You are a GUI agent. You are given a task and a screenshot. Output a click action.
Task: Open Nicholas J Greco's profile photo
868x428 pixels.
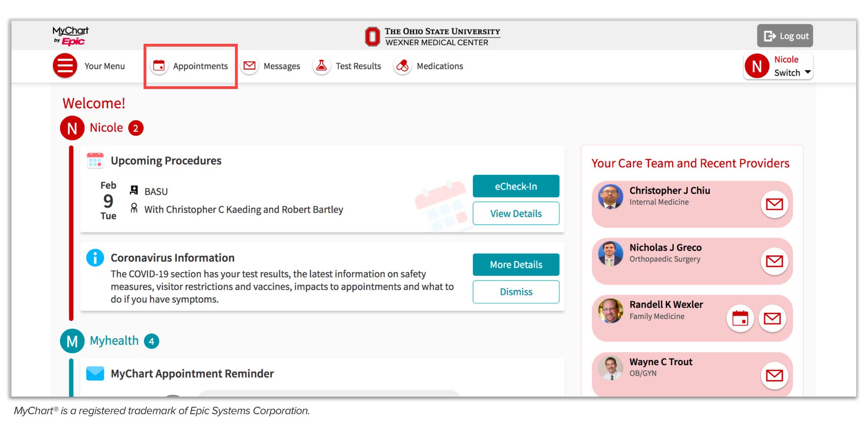(x=610, y=254)
